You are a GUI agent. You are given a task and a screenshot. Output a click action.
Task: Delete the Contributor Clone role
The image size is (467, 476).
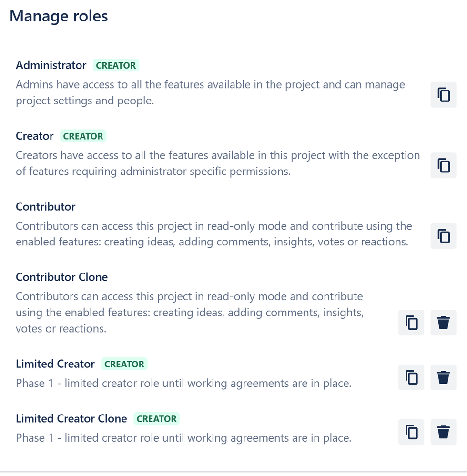[x=443, y=323]
